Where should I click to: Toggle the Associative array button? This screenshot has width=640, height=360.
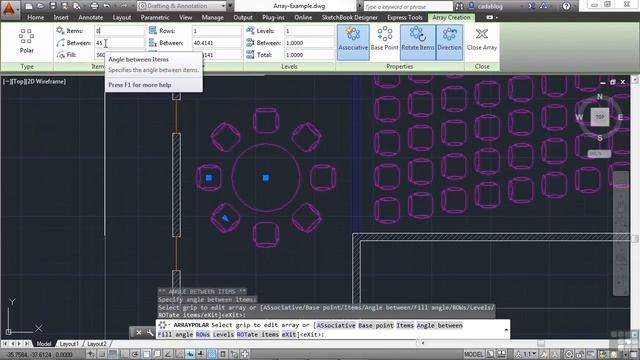point(353,42)
